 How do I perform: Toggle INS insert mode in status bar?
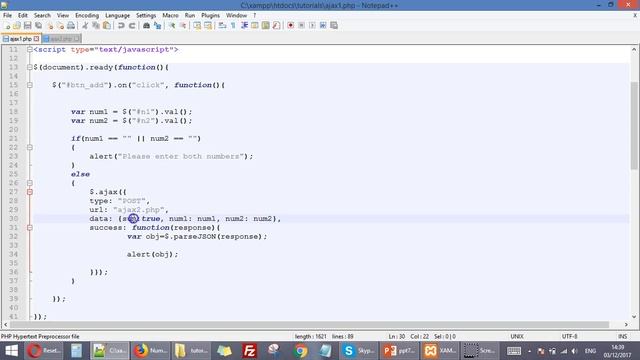[x=622, y=337]
